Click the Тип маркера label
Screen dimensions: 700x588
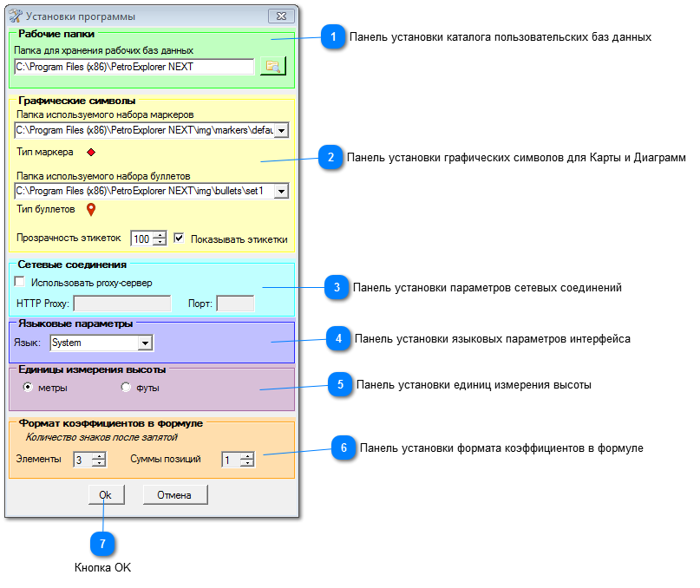click(x=44, y=152)
